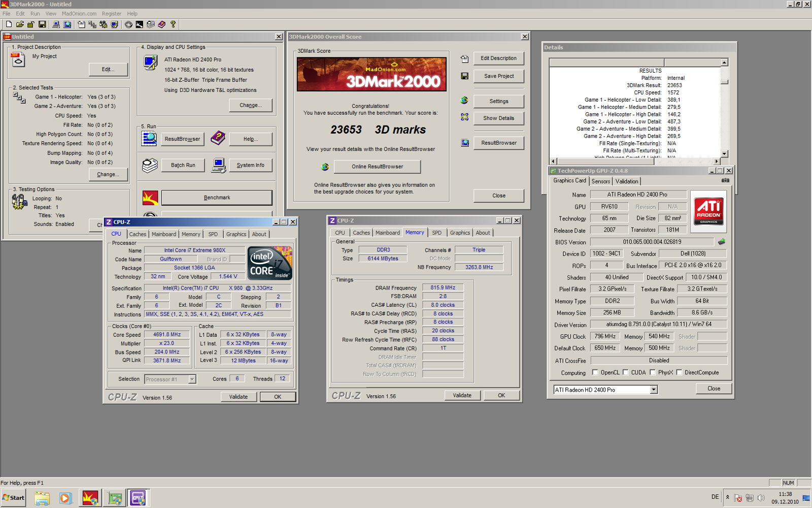Click Edit Description in Overall Score window
Screen dimensions: 812x508
499,58
